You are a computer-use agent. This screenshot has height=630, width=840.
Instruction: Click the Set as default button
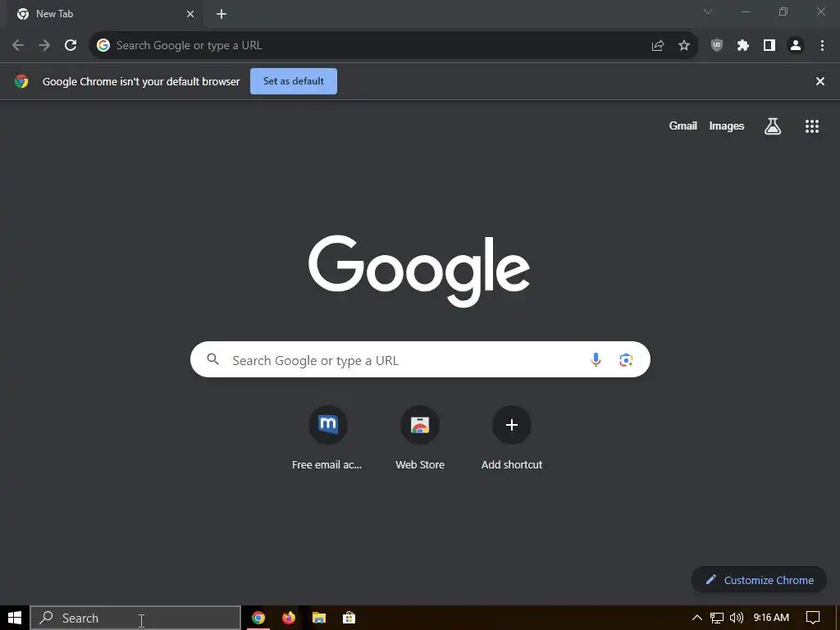click(294, 81)
